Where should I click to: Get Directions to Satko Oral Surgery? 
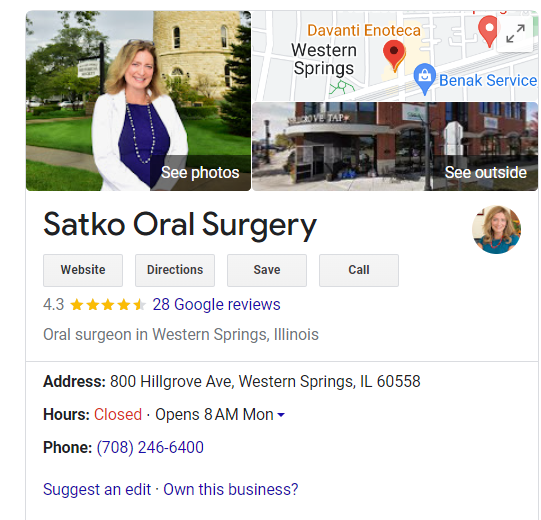pyautogui.click(x=175, y=270)
